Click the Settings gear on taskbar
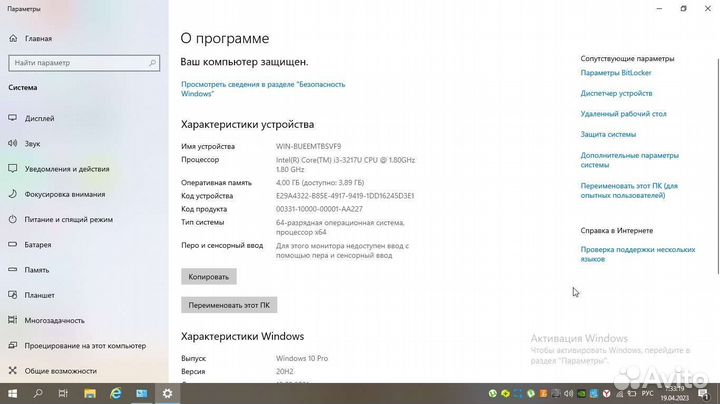This screenshot has width=720, height=404. pyautogui.click(x=168, y=393)
